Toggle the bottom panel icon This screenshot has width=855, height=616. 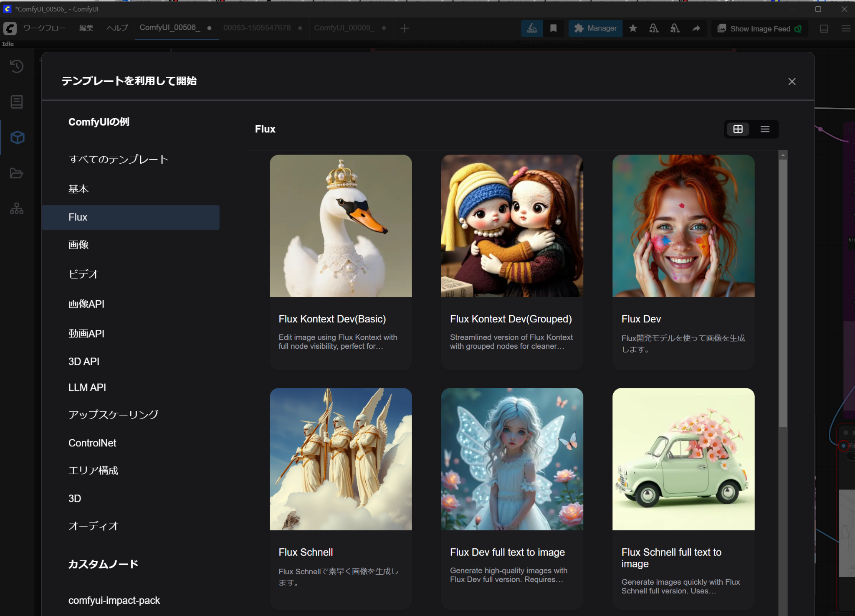[824, 28]
